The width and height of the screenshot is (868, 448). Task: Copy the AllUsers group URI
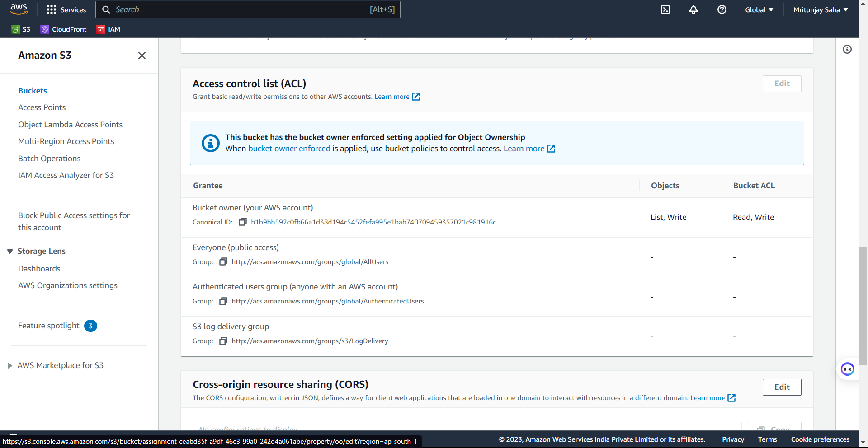223,261
